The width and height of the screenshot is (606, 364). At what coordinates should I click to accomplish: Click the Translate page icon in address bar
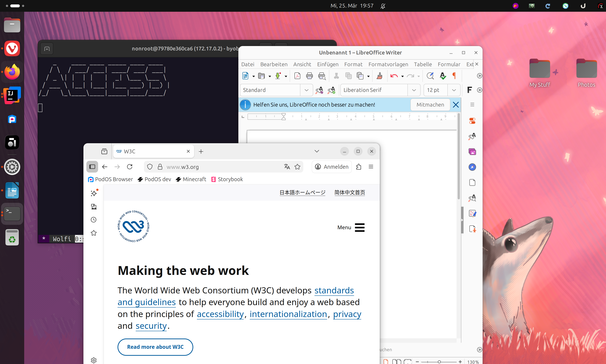pyautogui.click(x=287, y=167)
